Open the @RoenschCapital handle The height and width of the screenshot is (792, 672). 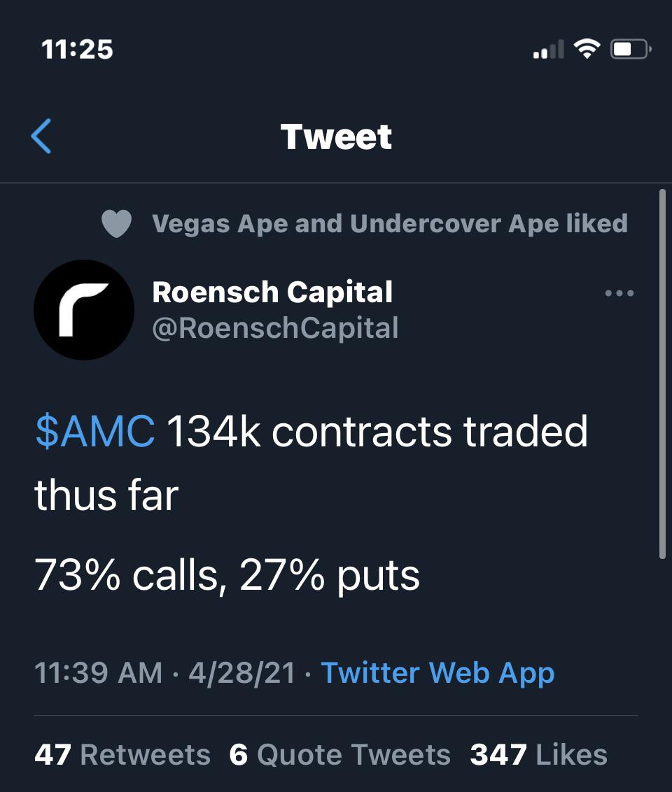pyautogui.click(x=274, y=327)
